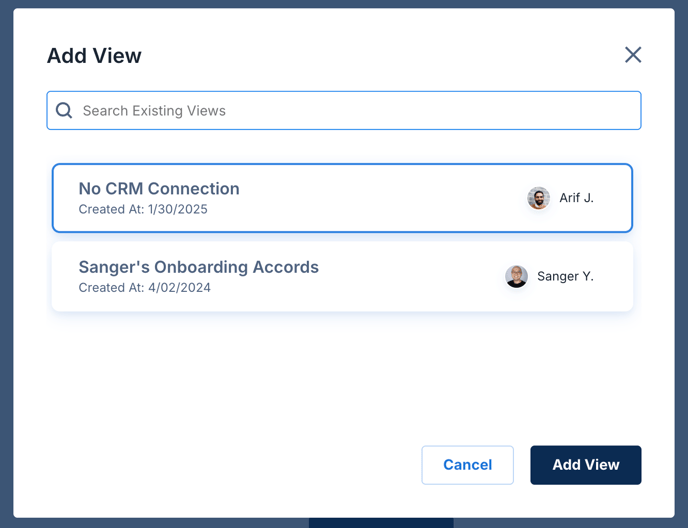
Task: Click the "Sanger's Onboarding Accords" title text
Action: point(198,267)
